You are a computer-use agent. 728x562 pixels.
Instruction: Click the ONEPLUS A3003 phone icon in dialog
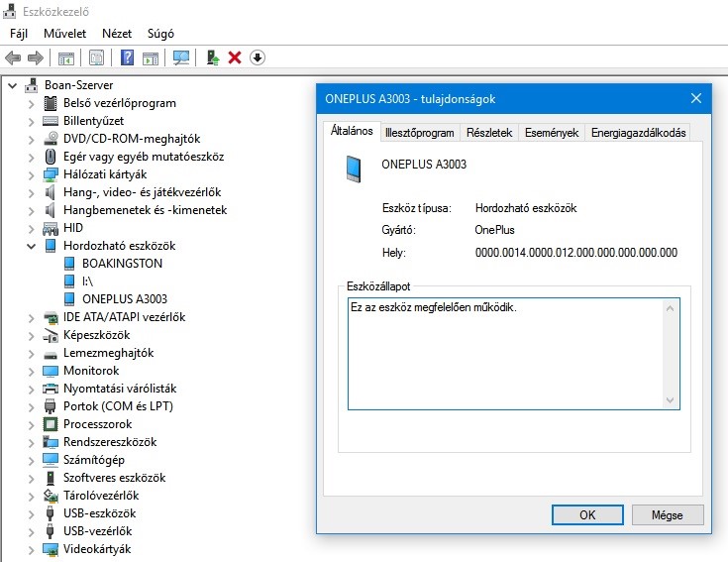coord(354,169)
